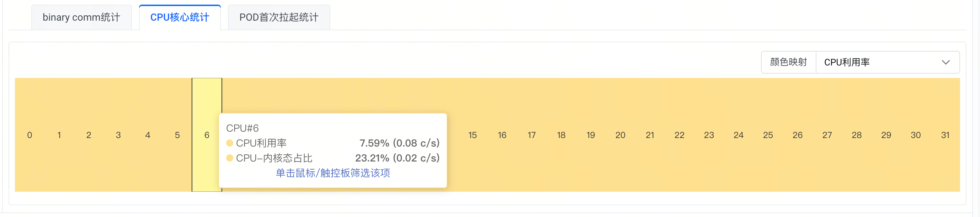The width and height of the screenshot is (980, 217).
Task: Select CPU core 20 cell
Action: point(620,135)
